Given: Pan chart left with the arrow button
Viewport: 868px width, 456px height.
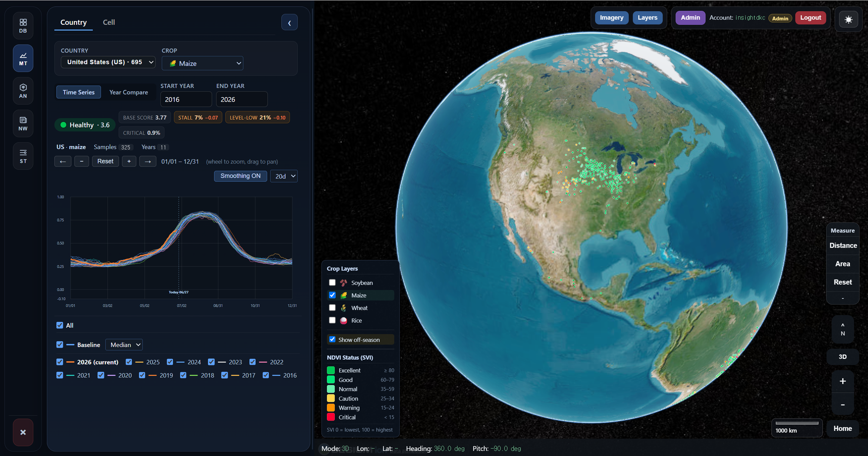Looking at the screenshot, I should (63, 161).
